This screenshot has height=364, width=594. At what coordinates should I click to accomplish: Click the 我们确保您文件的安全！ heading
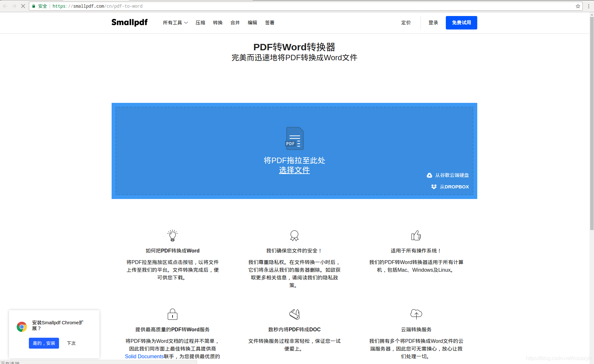click(x=294, y=251)
